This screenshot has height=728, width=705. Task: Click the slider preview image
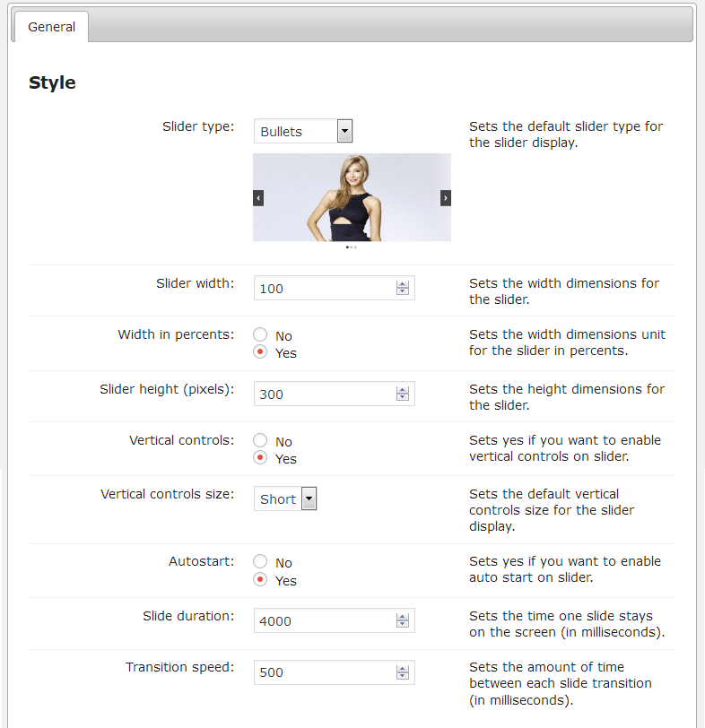click(x=352, y=197)
